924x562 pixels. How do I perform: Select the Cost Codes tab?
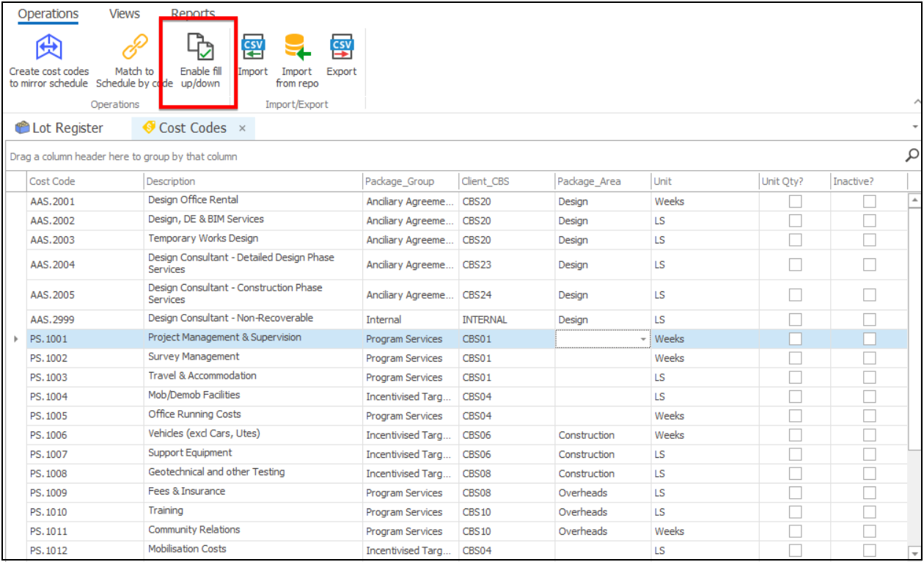coord(193,128)
